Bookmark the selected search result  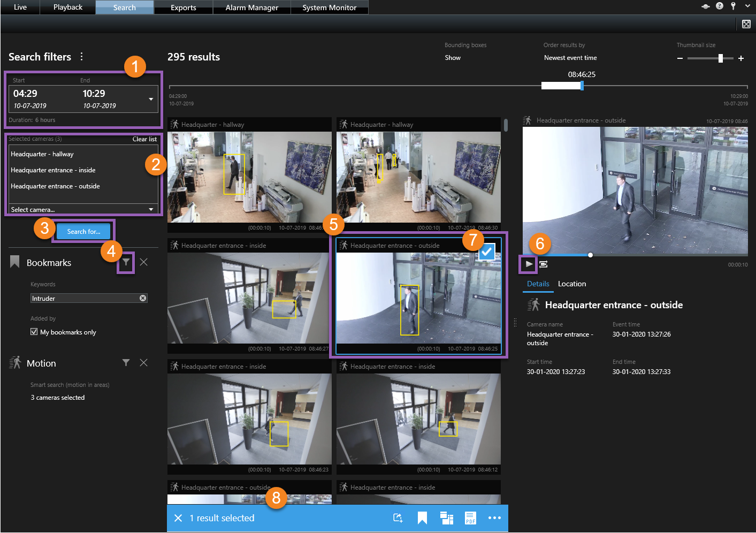[x=422, y=518]
